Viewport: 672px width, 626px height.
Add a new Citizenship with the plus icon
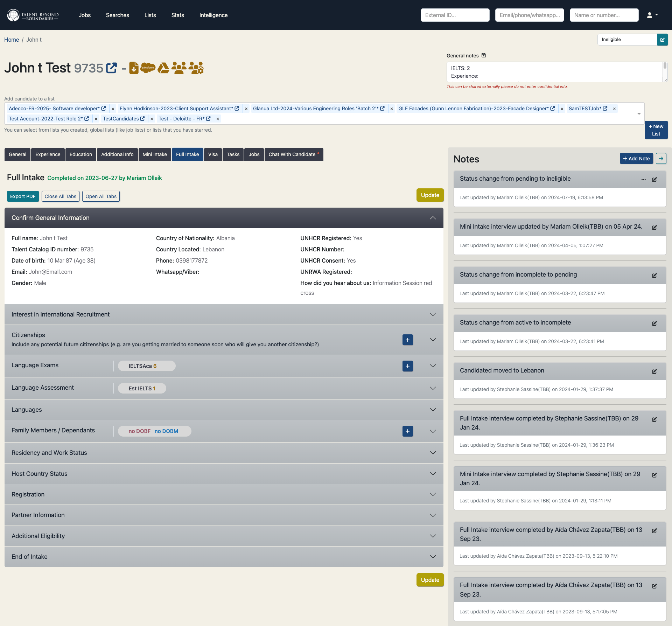click(x=407, y=340)
